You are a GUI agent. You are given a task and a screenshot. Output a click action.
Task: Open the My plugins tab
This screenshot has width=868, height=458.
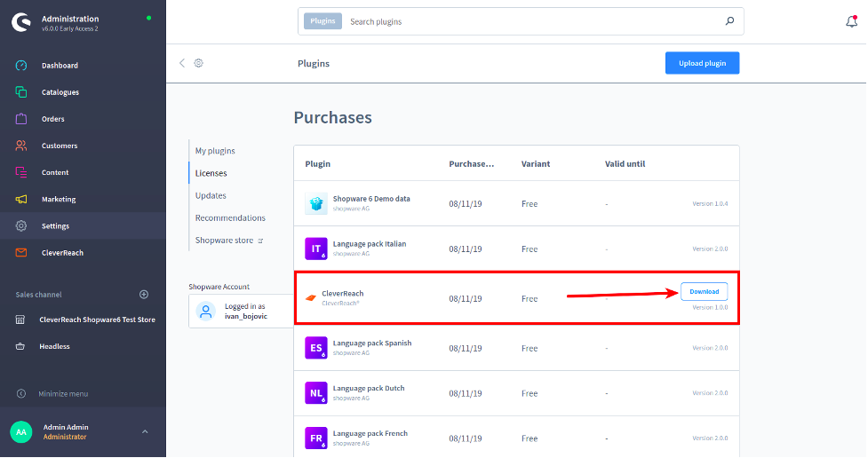coord(215,151)
